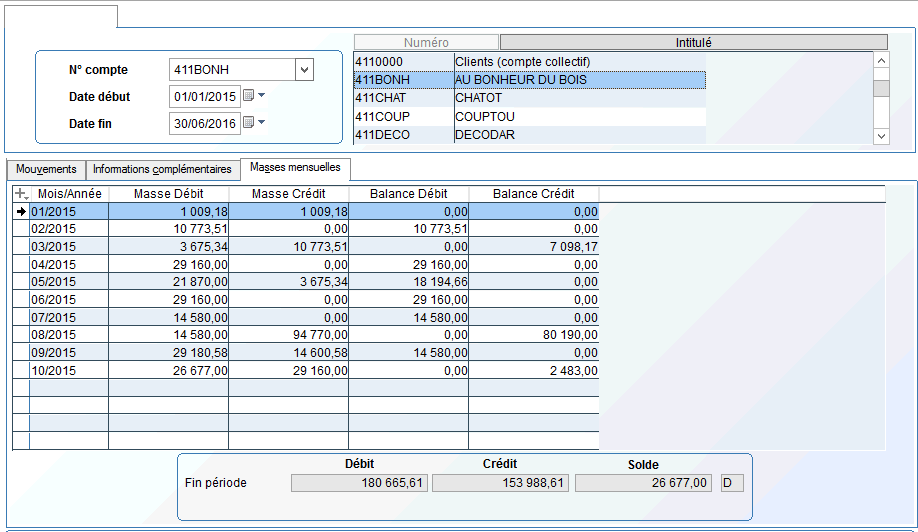Select the 08/2015 row in the grid
Viewport: 918px width, 532px height.
point(68,335)
